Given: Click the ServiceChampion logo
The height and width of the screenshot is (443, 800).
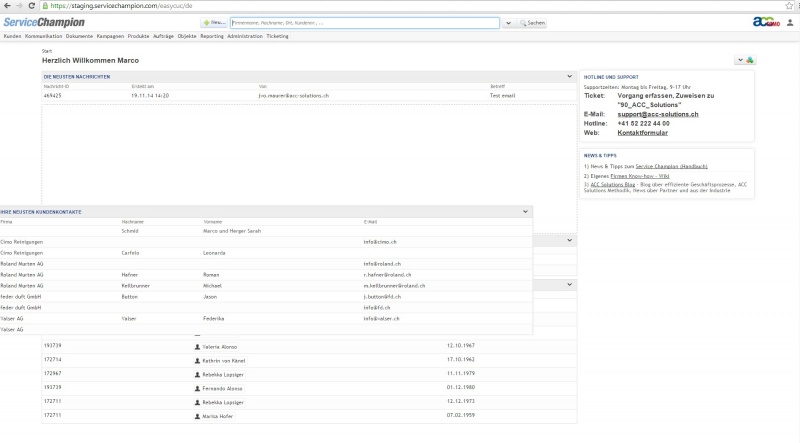Looking at the screenshot, I should [x=44, y=22].
